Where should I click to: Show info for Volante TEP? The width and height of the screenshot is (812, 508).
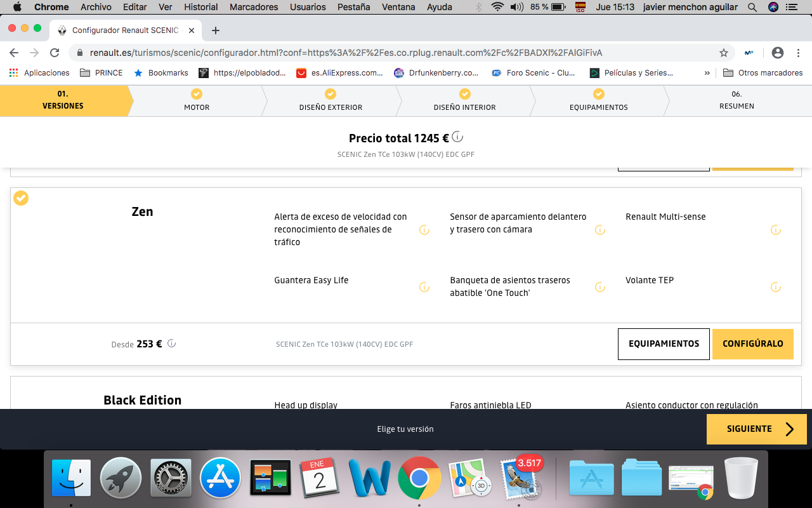[x=775, y=287]
